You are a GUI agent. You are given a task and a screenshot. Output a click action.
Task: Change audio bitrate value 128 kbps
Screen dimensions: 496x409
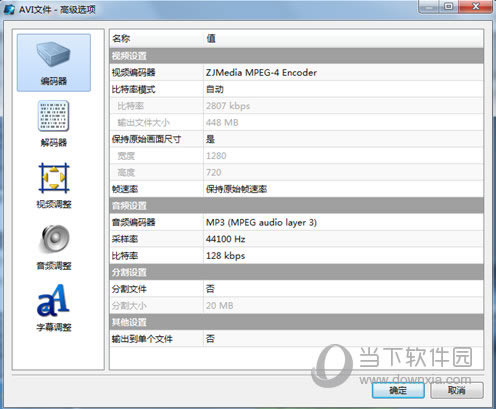(x=226, y=256)
